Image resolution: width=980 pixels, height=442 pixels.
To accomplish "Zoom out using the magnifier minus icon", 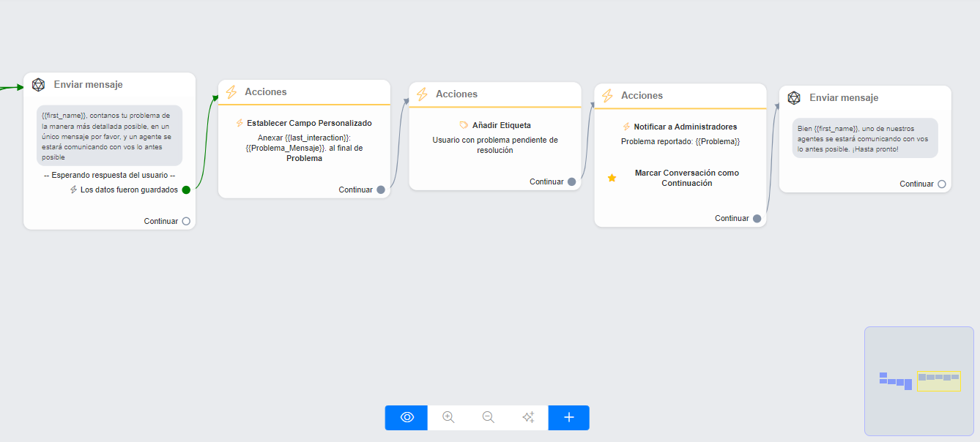I will point(488,417).
